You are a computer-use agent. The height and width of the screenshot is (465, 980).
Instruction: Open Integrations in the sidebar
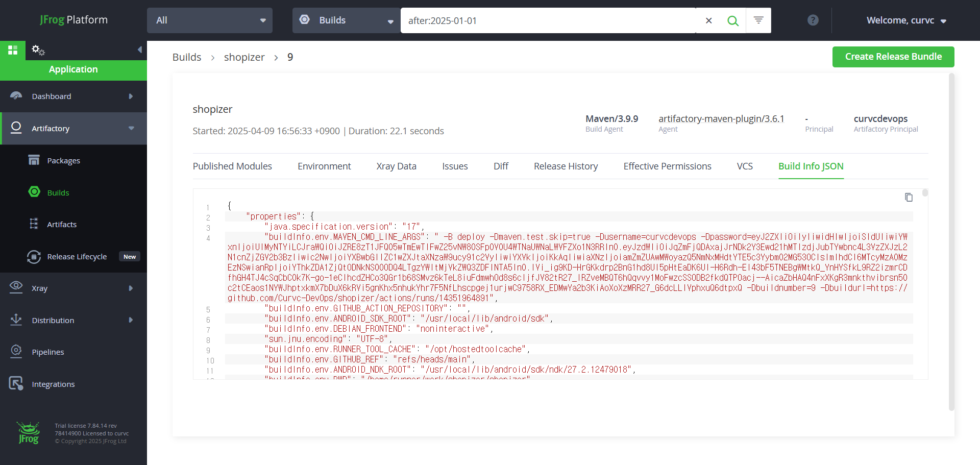point(53,384)
